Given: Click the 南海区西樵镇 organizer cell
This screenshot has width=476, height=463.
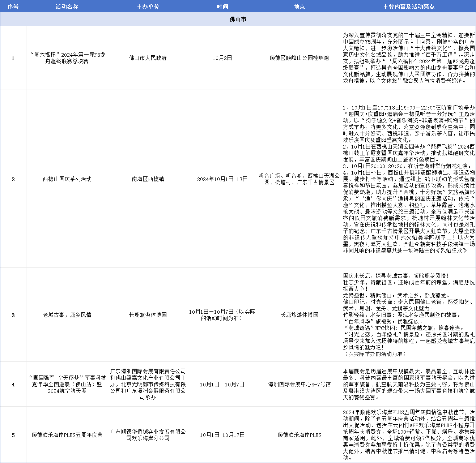Looking at the screenshot, I should pos(148,179).
